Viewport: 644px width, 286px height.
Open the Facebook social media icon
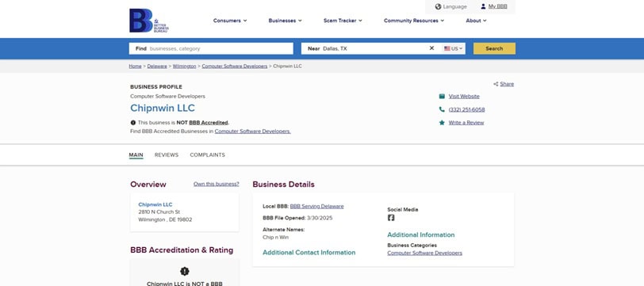click(x=391, y=218)
